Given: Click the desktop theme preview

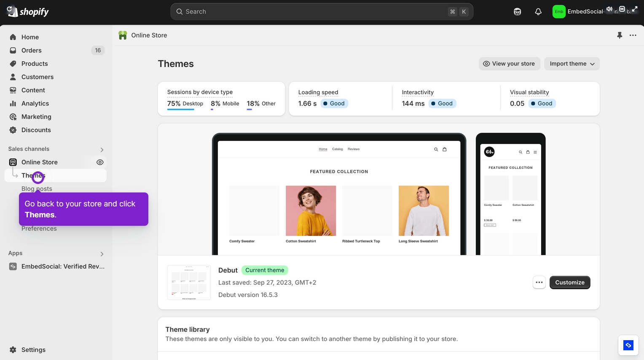Looking at the screenshot, I should click(339, 194).
